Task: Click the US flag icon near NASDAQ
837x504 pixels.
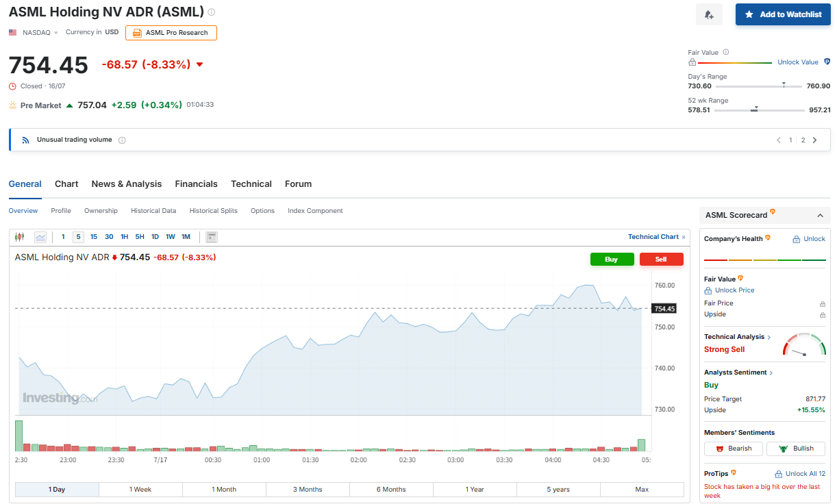Action: point(13,32)
